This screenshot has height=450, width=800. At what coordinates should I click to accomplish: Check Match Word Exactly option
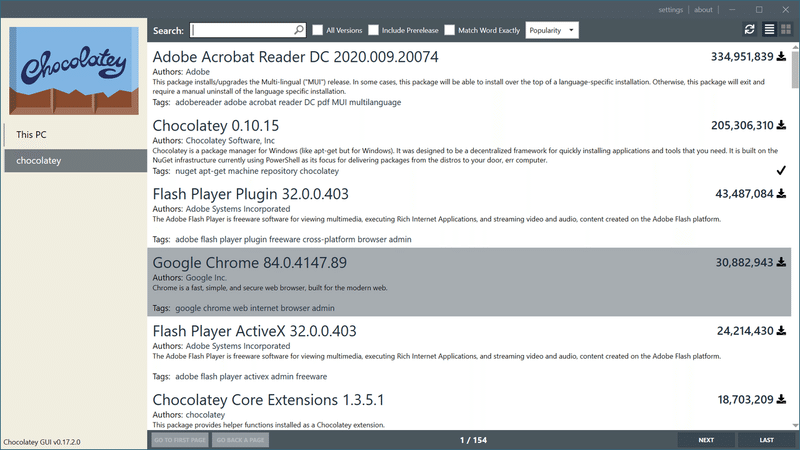[449, 30]
